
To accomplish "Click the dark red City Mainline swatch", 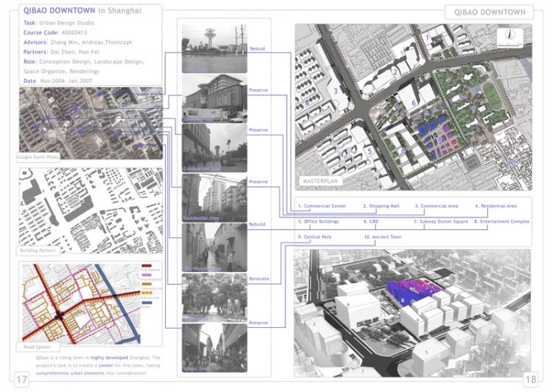I will click(147, 265).
